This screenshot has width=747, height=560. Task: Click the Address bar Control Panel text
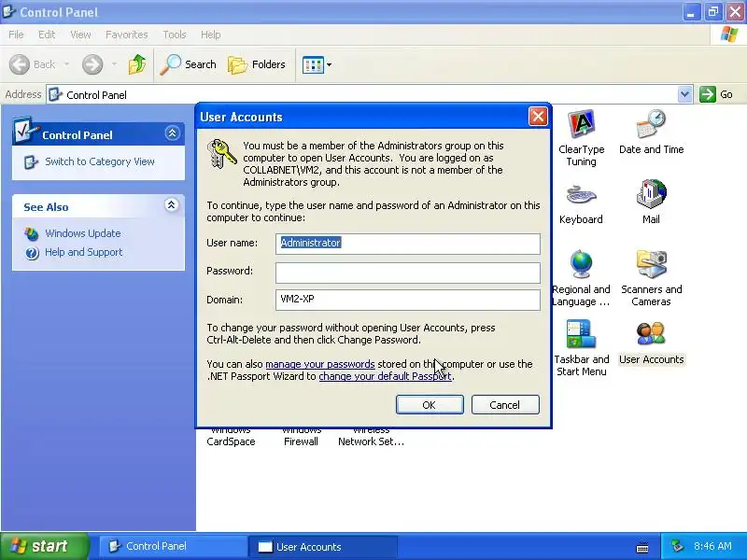point(97,95)
